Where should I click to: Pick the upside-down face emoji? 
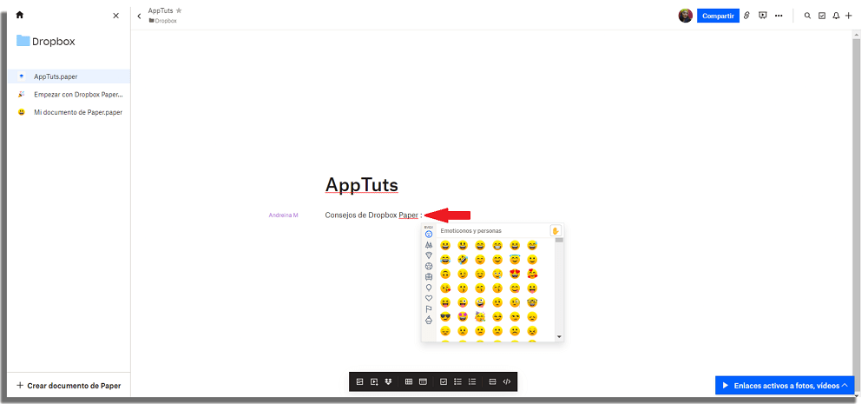pos(445,274)
